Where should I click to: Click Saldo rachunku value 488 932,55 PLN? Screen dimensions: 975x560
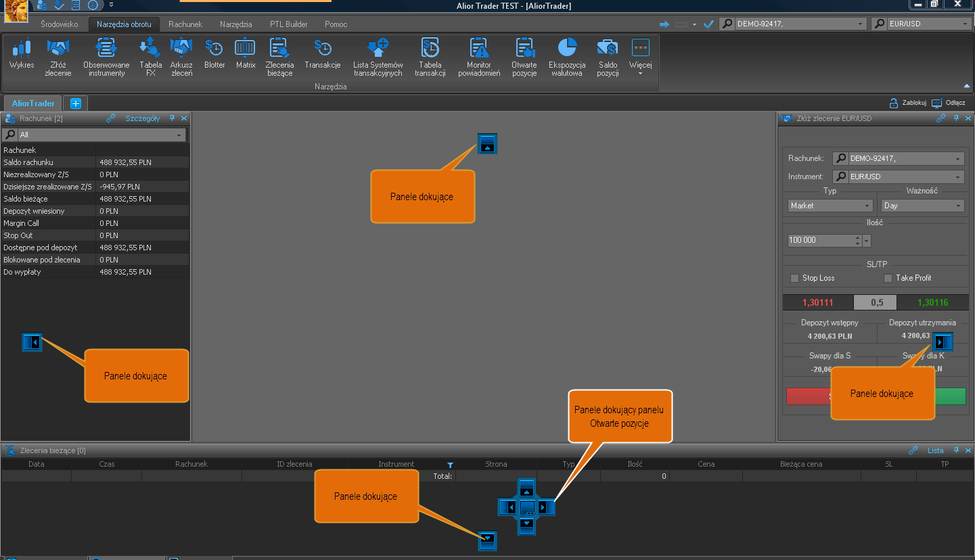click(x=125, y=162)
